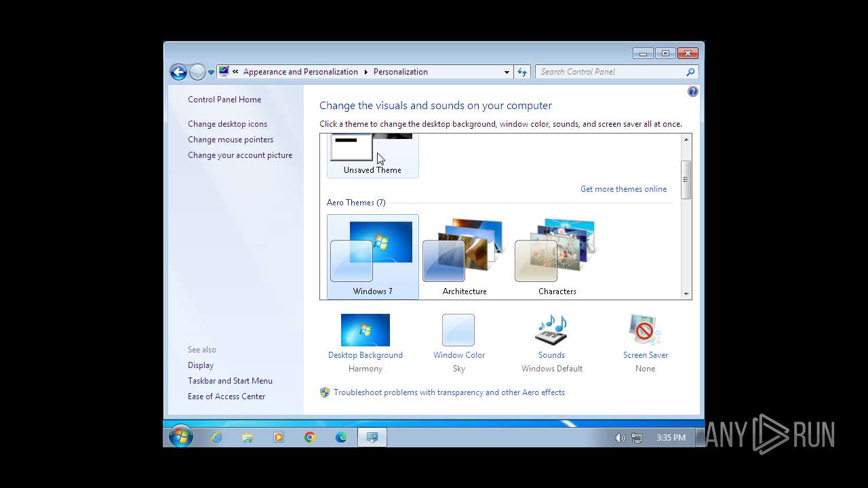Expand the breadcrumb double-chevron overflow
The height and width of the screenshot is (488, 868).
[x=235, y=72]
